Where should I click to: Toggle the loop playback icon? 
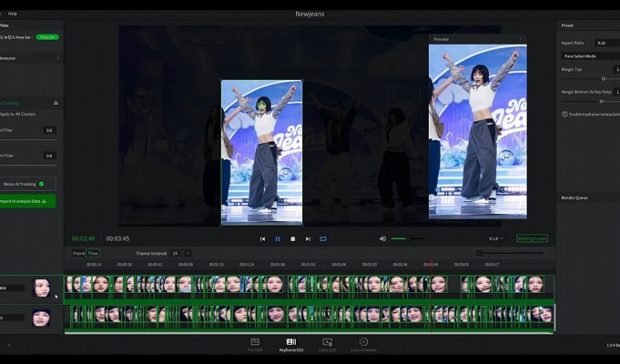pos(322,238)
